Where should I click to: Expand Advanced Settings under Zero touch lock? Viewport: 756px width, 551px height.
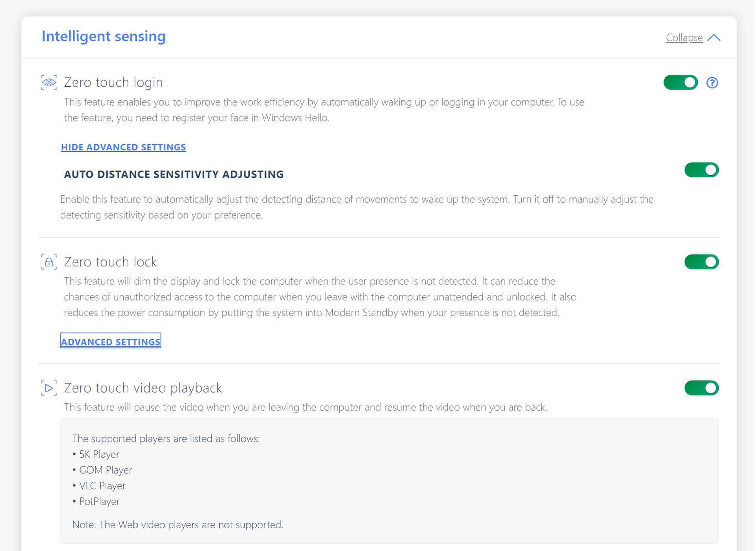(111, 341)
